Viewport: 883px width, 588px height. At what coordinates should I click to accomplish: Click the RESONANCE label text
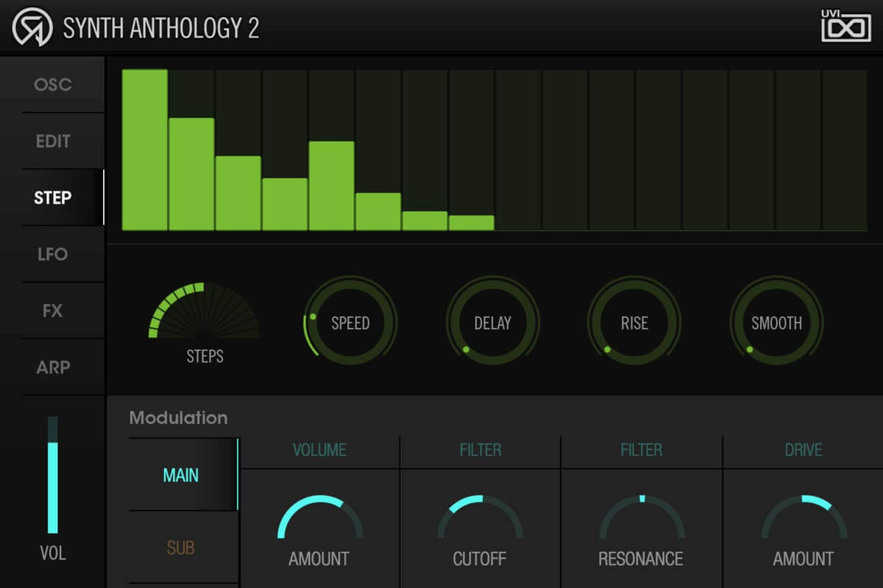[x=641, y=559]
